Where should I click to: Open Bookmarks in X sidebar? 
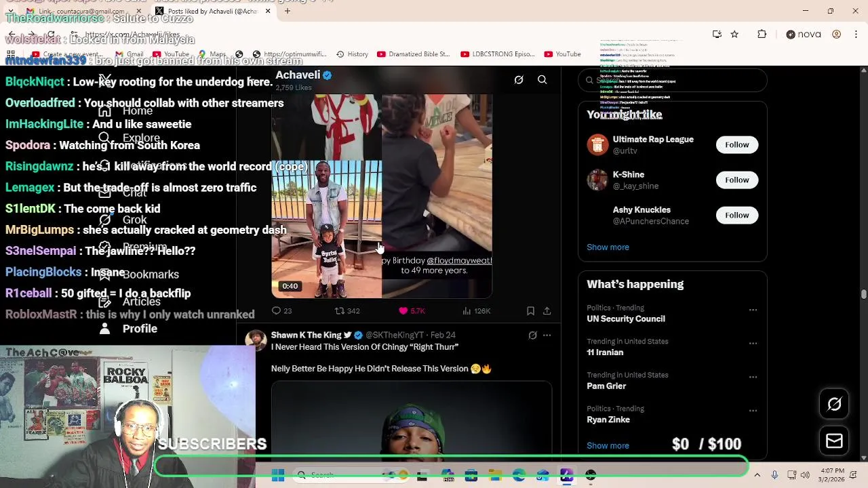coord(138,274)
